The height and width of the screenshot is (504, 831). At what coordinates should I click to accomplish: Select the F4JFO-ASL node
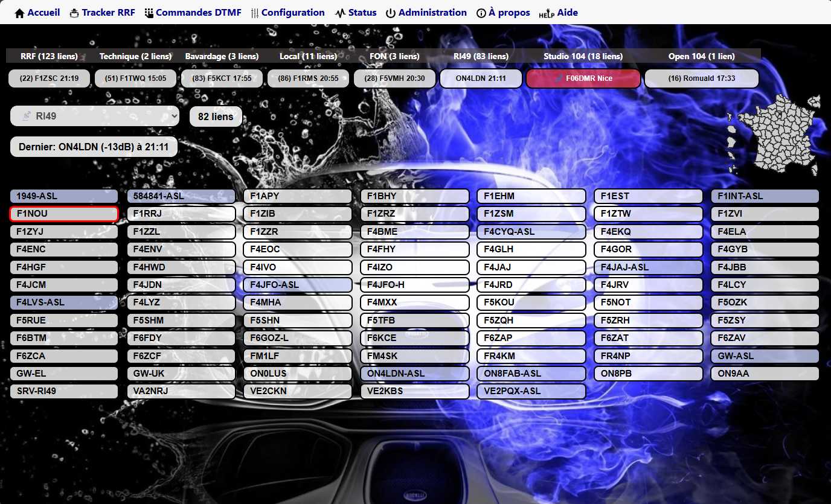[x=298, y=285]
